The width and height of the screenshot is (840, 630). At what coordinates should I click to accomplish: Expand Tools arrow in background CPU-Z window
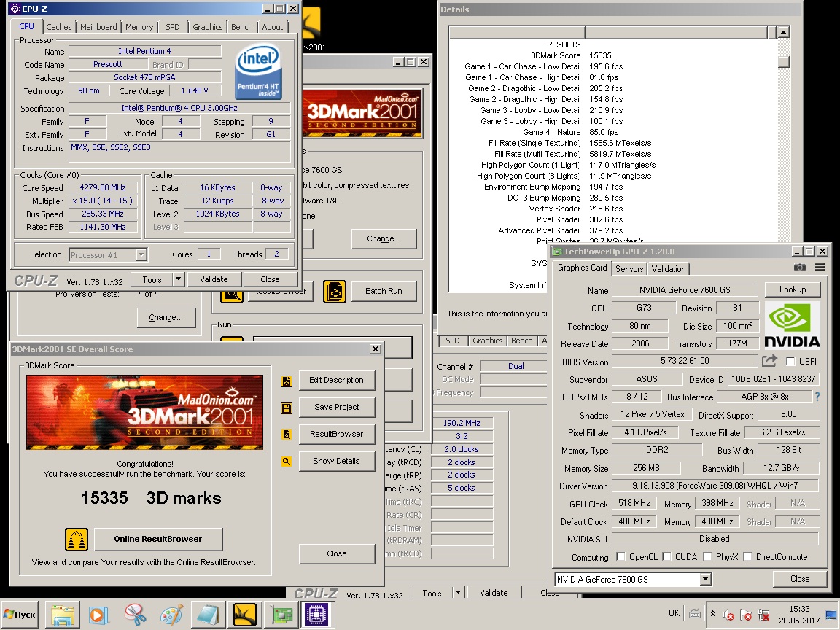tap(458, 593)
